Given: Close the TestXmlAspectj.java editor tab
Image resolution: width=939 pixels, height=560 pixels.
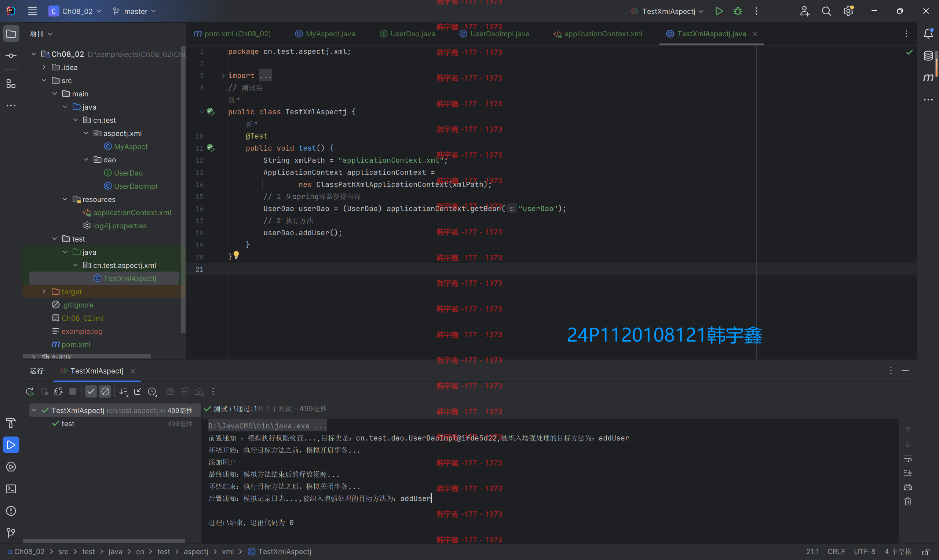Looking at the screenshot, I should coord(755,34).
